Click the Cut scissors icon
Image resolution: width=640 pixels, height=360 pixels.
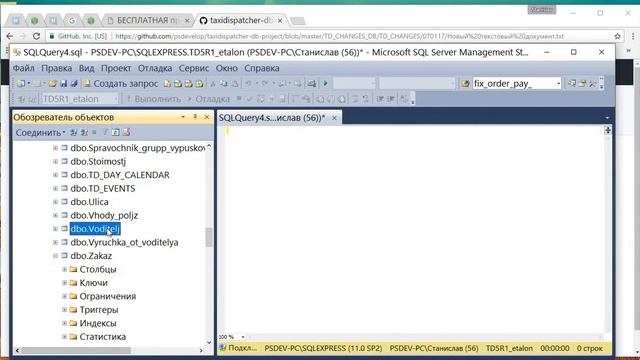(213, 84)
